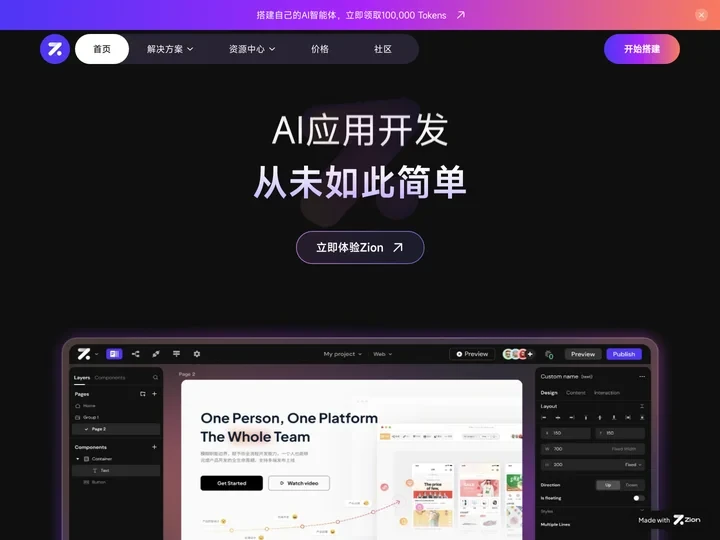Image resolution: width=720 pixels, height=540 pixels.
Task: Select the Home page row
Action: (x=116, y=406)
